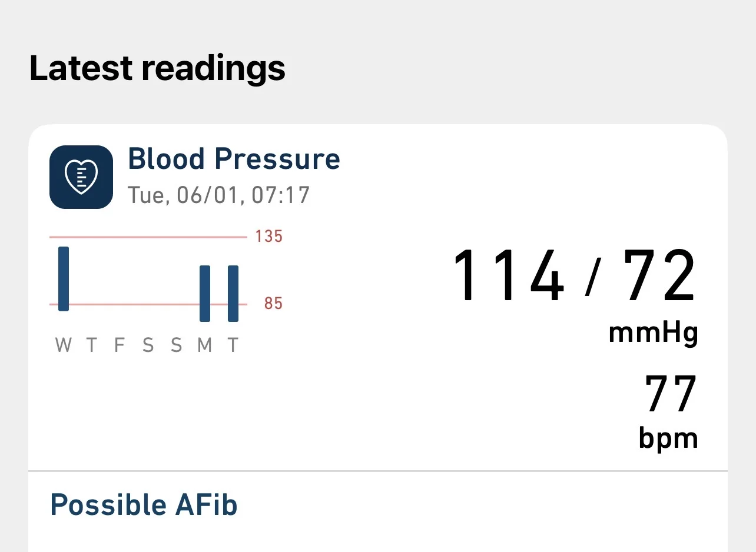Tap the Blood Pressure heart icon

point(81,177)
